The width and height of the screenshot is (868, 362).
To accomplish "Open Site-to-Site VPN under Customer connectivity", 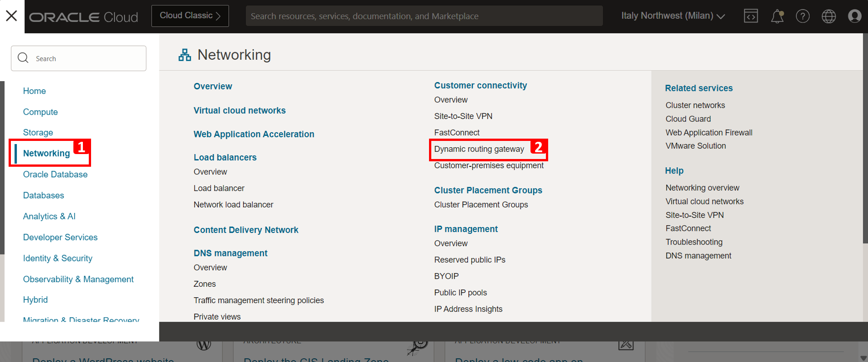I will point(463,116).
